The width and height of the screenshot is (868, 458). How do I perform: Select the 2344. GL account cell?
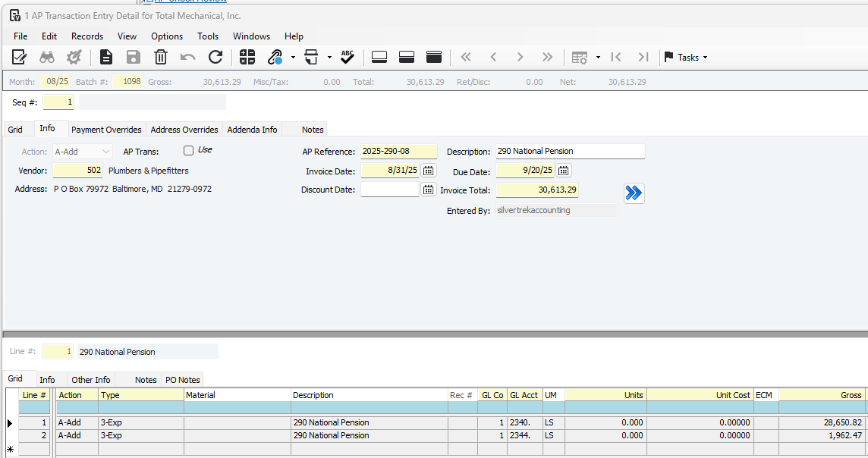(x=524, y=436)
